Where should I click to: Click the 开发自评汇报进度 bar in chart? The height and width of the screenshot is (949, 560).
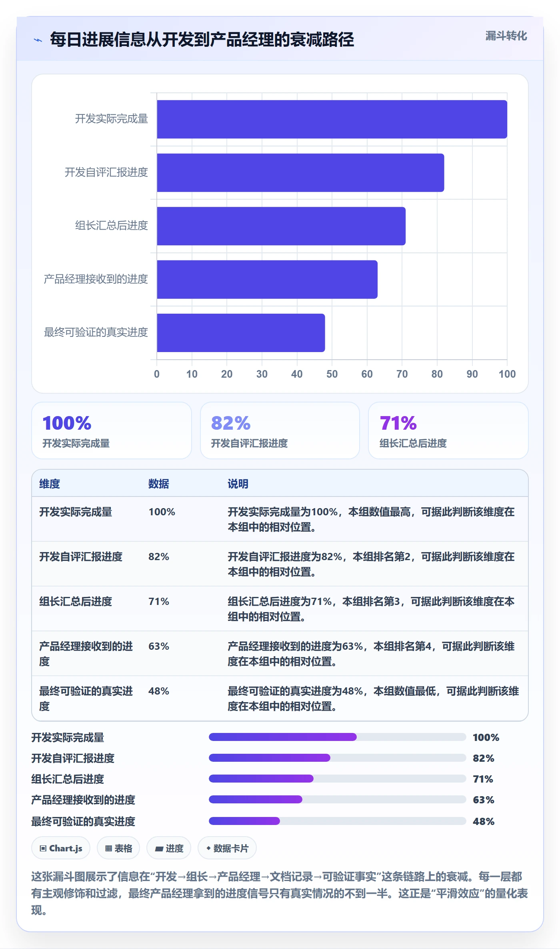(x=300, y=172)
